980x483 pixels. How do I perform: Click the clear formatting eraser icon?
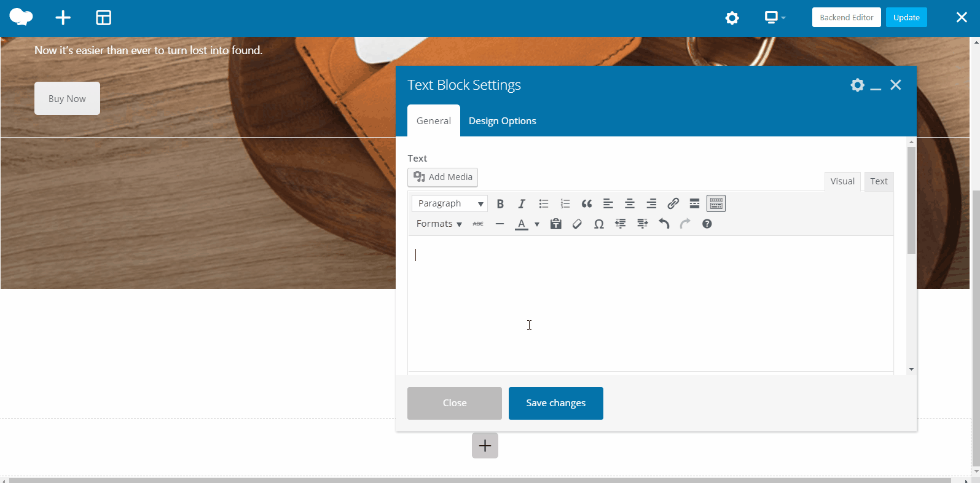[x=577, y=224]
